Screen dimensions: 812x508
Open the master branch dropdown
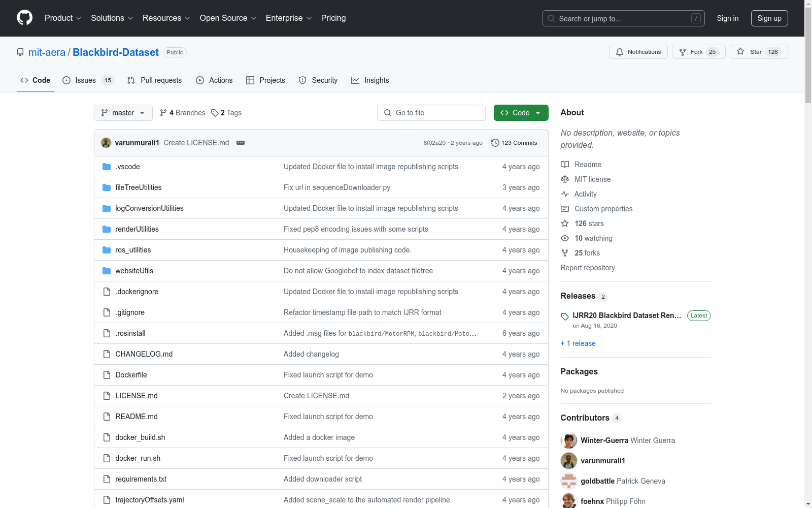[x=123, y=113]
